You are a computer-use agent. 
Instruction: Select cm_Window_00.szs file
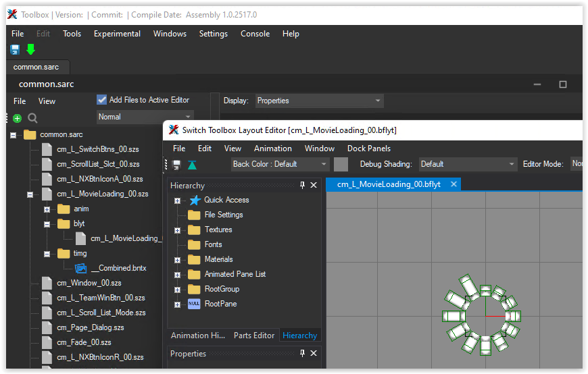coord(82,283)
